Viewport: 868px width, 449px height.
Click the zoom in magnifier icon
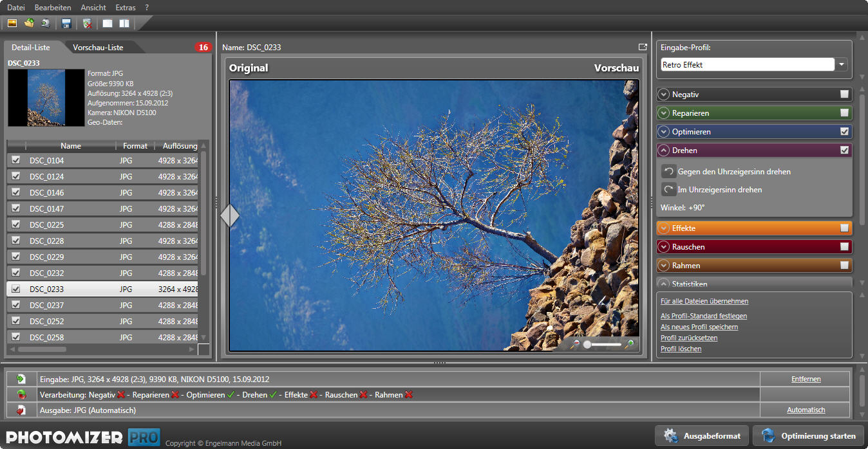(629, 345)
